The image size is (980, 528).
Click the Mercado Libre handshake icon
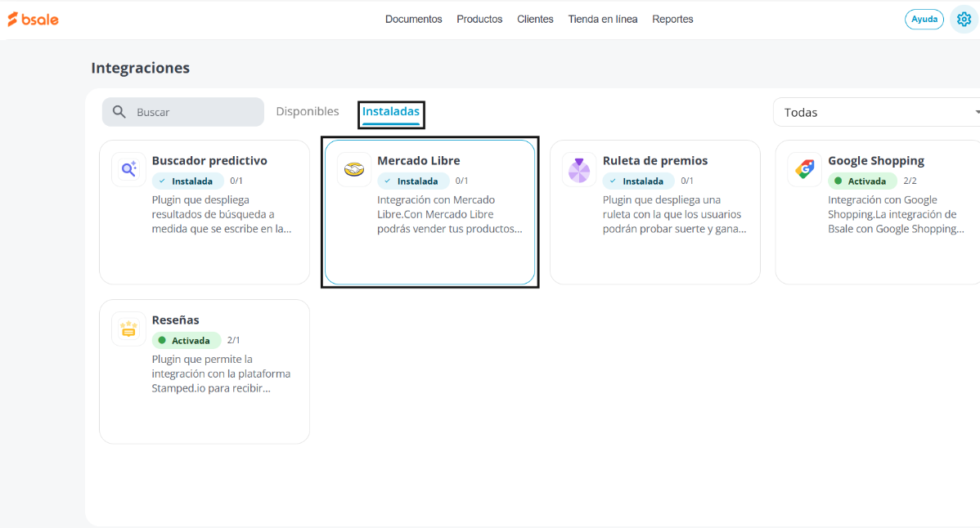(x=354, y=169)
